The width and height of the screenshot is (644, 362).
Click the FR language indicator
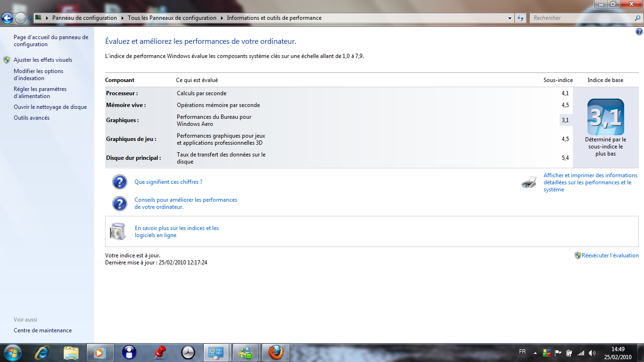tap(522, 352)
